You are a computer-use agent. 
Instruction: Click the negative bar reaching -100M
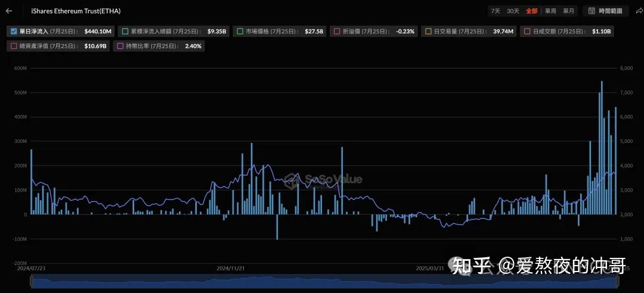[277, 227]
